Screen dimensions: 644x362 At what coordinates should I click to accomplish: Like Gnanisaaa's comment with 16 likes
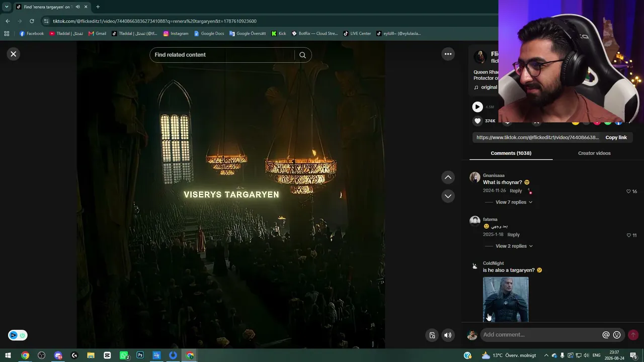[628, 192]
